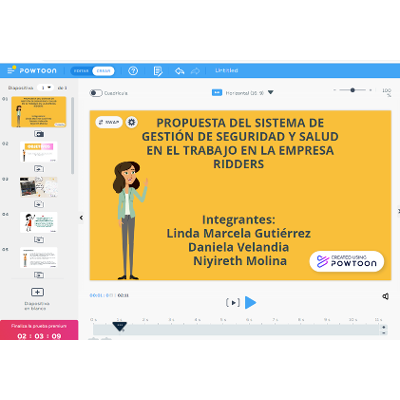Switch to Editar mode
This screenshot has width=400, height=400.
(x=81, y=71)
